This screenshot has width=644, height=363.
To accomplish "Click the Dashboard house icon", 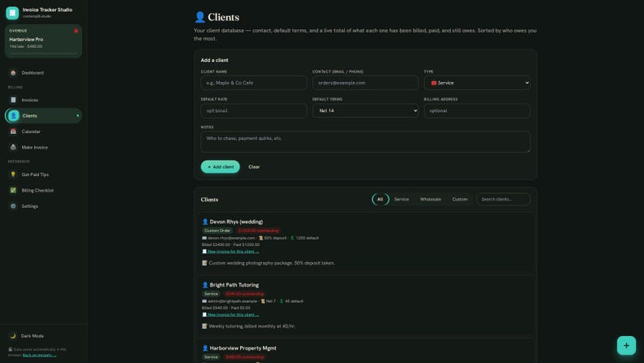I will pyautogui.click(x=13, y=73).
